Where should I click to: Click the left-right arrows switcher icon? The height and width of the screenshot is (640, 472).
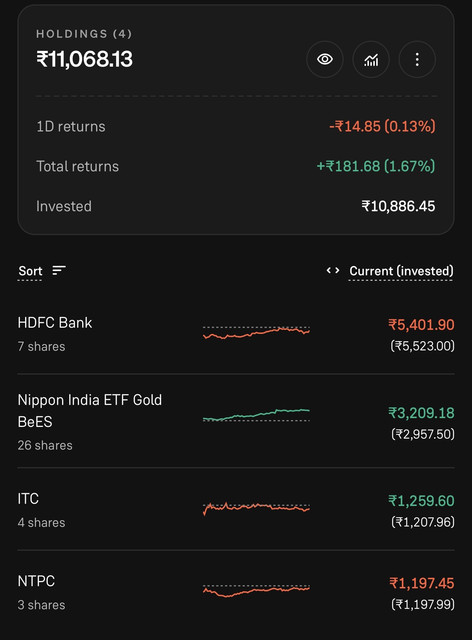(333, 270)
